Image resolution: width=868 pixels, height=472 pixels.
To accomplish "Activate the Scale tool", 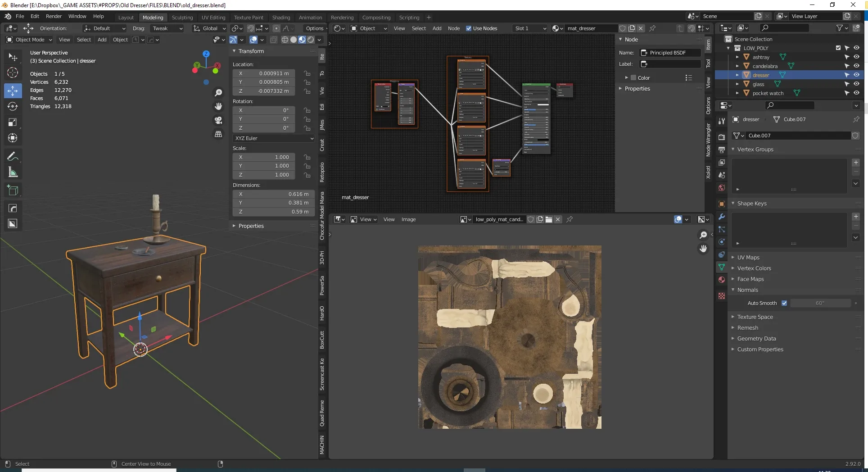I will [13, 122].
